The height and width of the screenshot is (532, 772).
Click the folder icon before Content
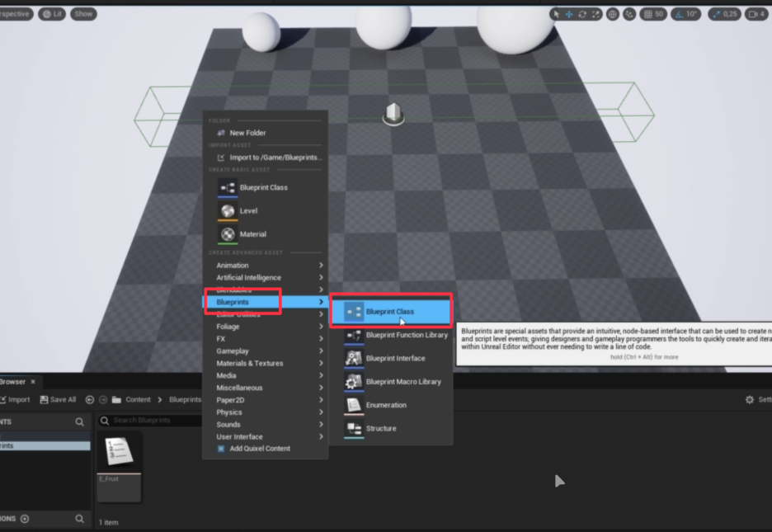116,399
